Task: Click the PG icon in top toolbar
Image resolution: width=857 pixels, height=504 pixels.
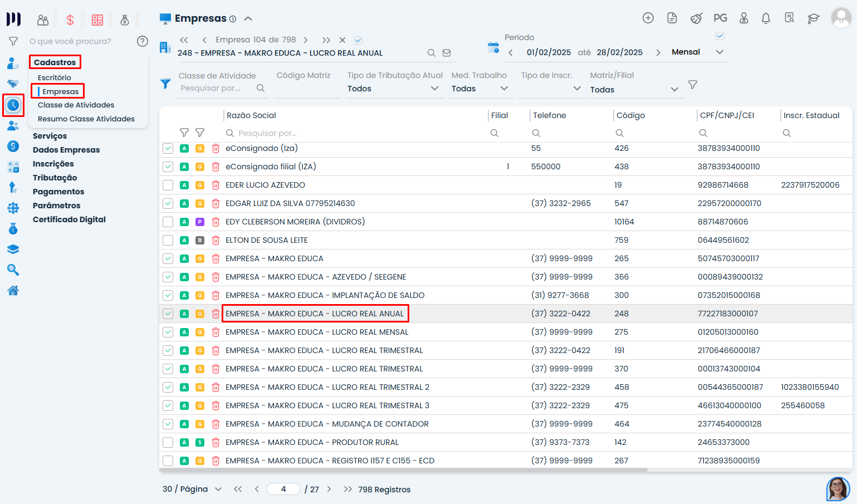Action: pyautogui.click(x=720, y=18)
